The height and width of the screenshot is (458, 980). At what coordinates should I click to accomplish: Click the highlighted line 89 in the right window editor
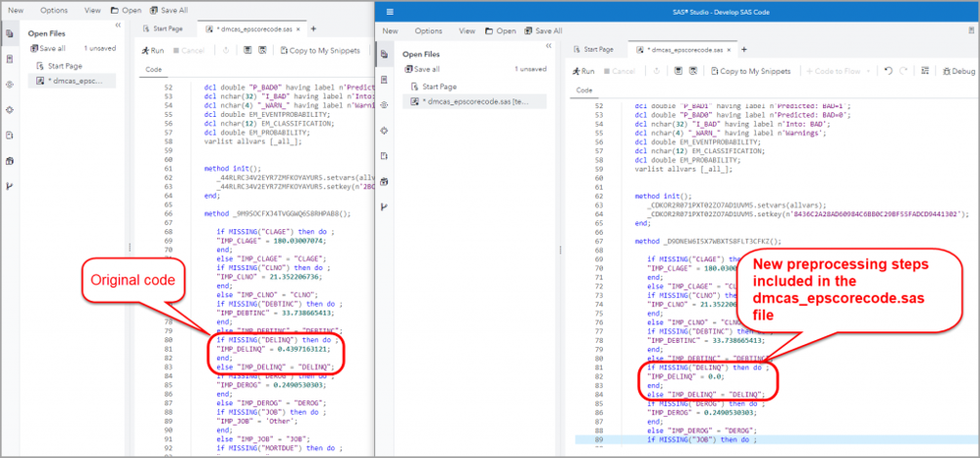777,440
